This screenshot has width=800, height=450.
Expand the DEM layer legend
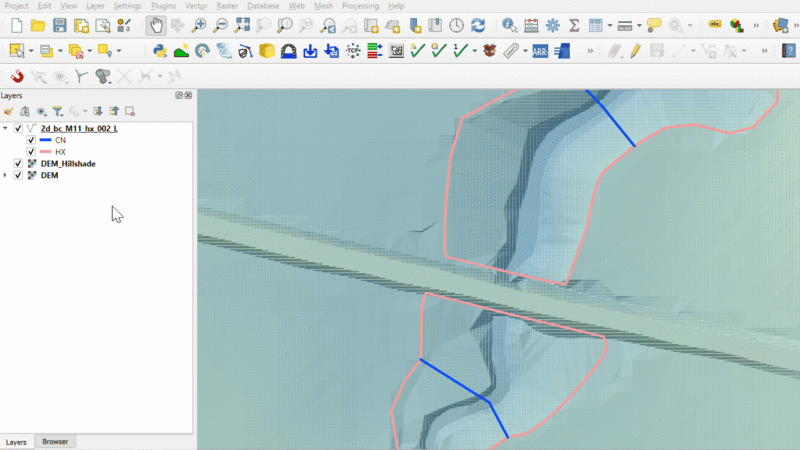[x=6, y=175]
